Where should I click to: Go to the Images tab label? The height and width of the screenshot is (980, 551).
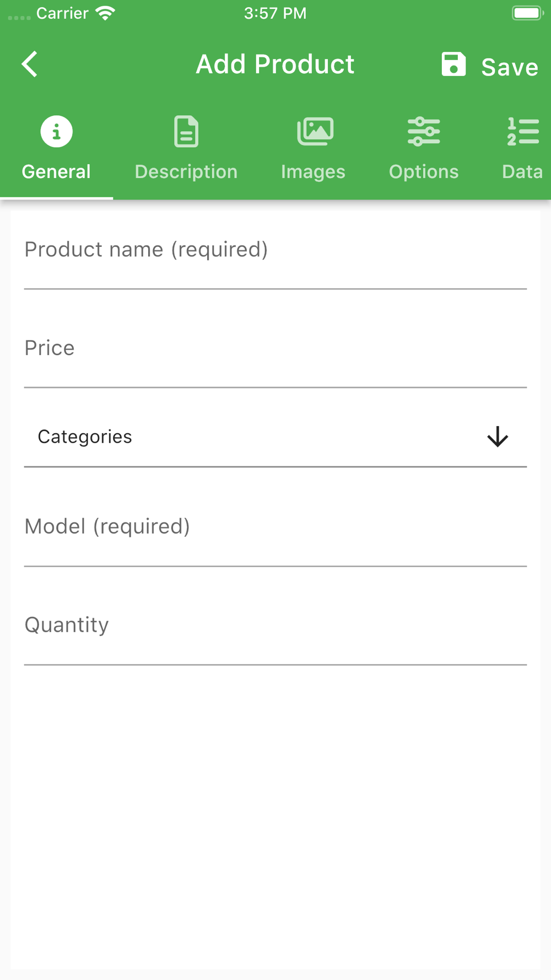pyautogui.click(x=313, y=172)
